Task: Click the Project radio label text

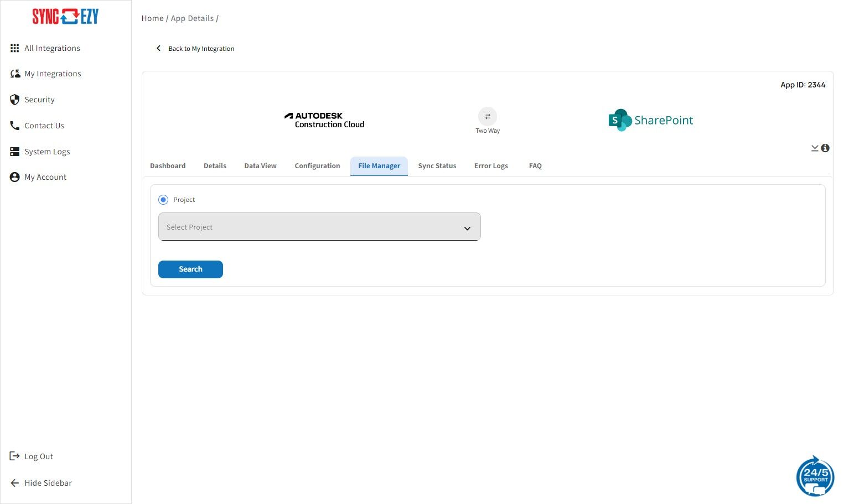Action: coord(184,200)
